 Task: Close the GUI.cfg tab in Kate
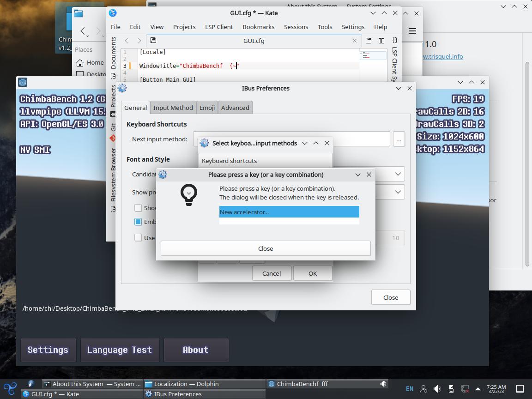click(x=355, y=41)
